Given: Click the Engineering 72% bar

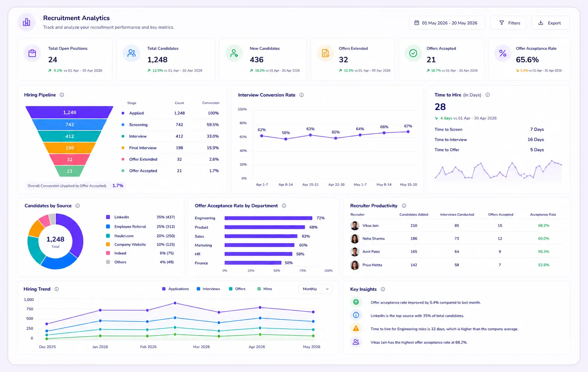Looking at the screenshot, I should [x=268, y=218].
